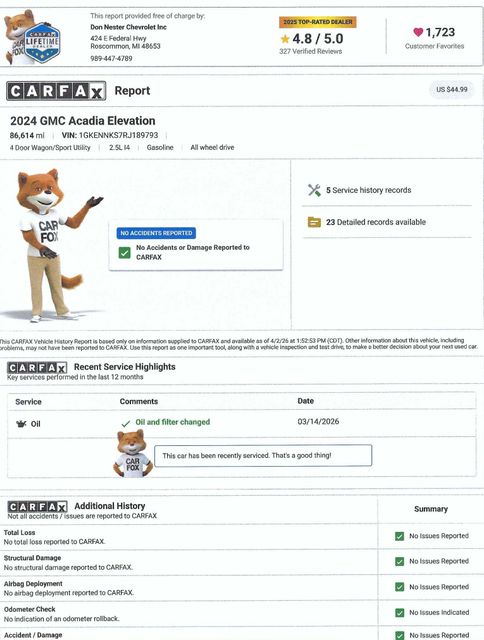Click the 2025 Top-Rated Dealer gold banner
484x640 pixels.
318,22
